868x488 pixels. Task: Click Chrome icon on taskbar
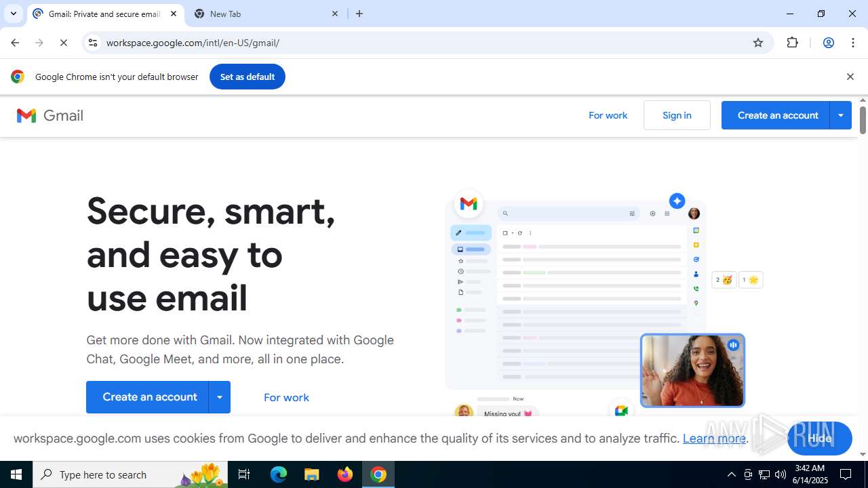(378, 474)
